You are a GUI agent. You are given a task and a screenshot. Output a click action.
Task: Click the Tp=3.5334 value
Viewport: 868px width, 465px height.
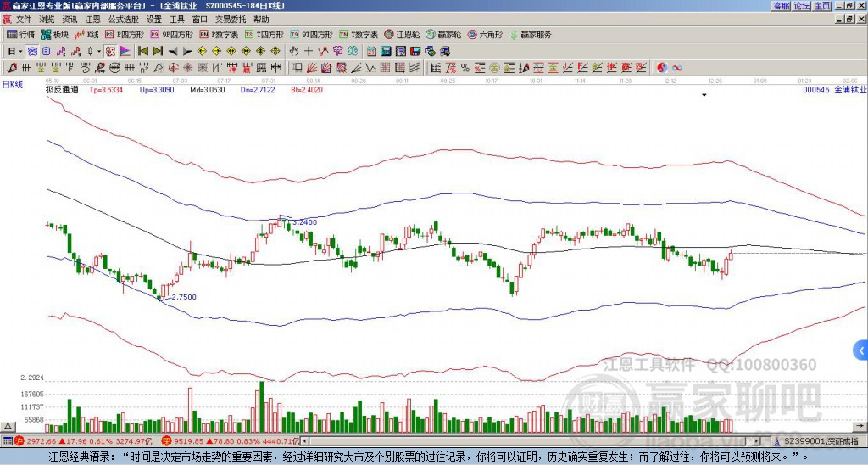(x=108, y=90)
